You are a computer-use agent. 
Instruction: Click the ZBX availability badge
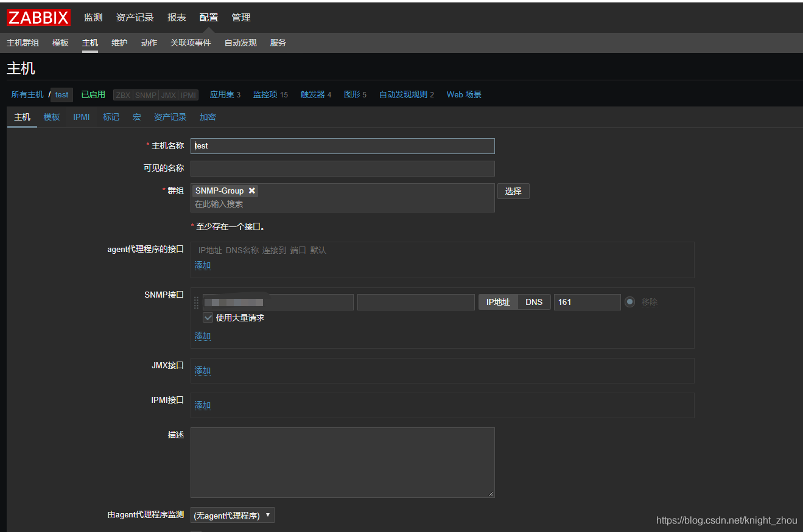(x=123, y=95)
